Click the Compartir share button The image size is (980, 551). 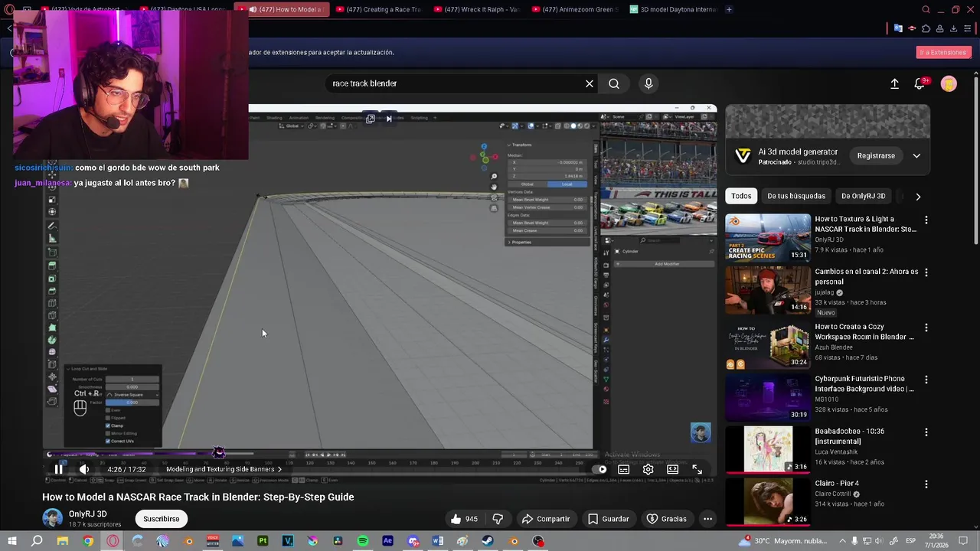546,519
